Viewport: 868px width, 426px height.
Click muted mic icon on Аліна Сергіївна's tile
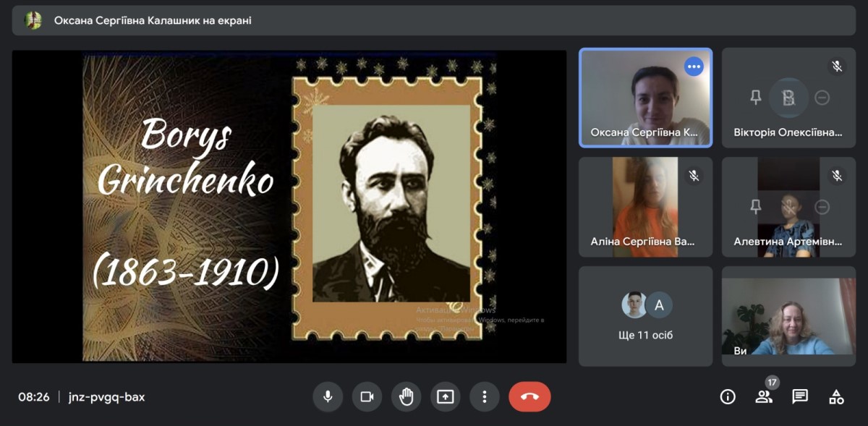coord(694,176)
